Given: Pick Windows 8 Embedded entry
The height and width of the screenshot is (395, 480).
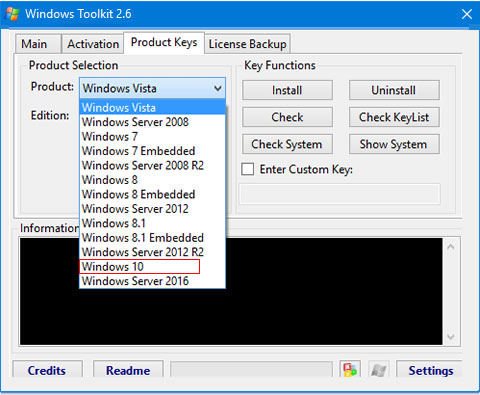Looking at the screenshot, I should coord(153,194).
